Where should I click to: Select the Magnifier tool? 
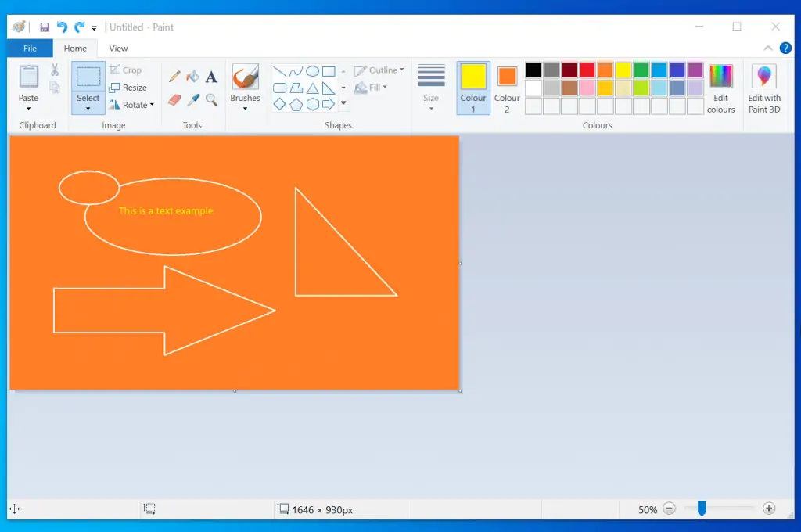(x=210, y=100)
